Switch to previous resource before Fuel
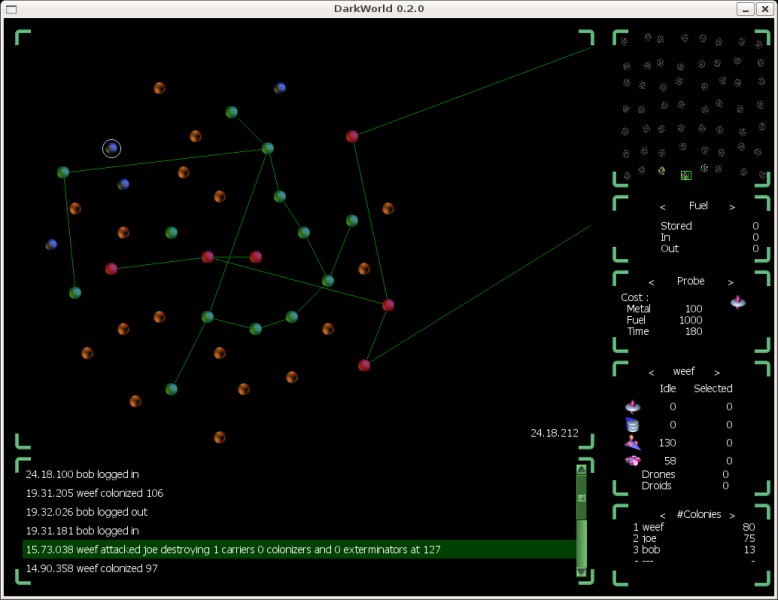The width and height of the screenshot is (778, 600). (x=663, y=206)
